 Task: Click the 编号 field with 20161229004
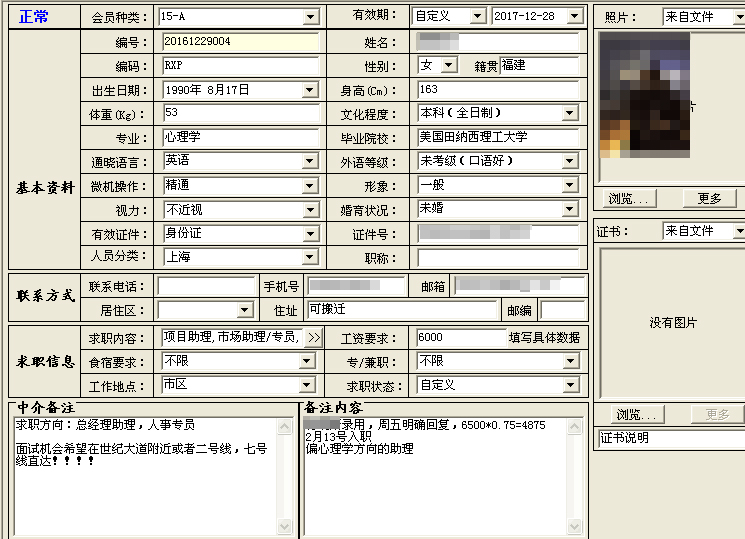[240, 42]
